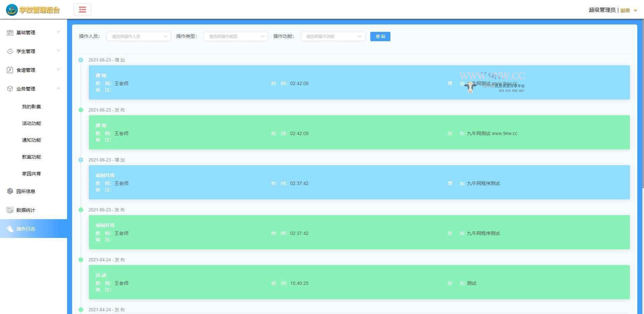Open the 操作功能 dropdown
Viewport: 644px width, 314px height.
point(333,37)
